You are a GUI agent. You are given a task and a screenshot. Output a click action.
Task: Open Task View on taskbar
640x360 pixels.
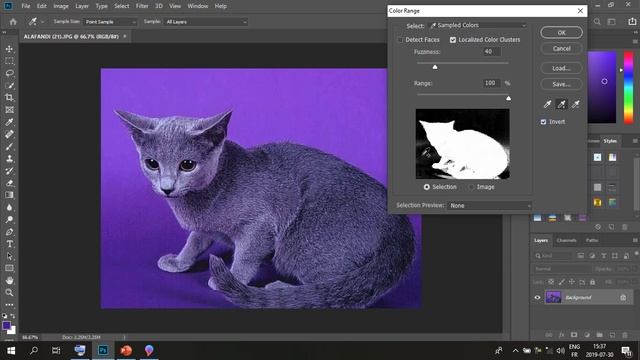point(56,351)
